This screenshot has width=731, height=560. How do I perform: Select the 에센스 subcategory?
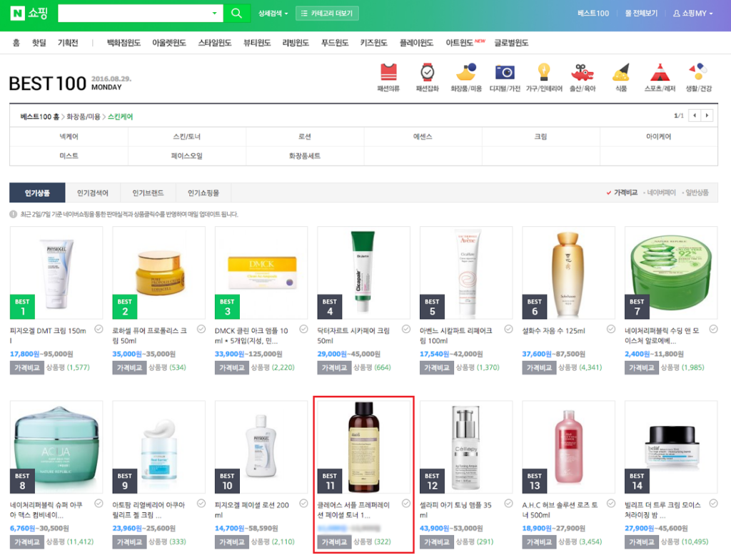tap(423, 136)
